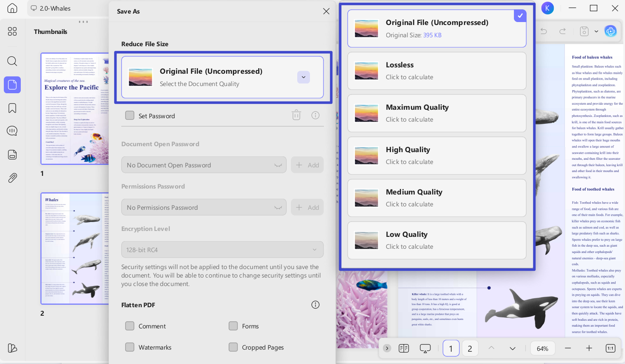This screenshot has height=364, width=625.
Task: Enable the Set Password checkbox
Action: pos(130,115)
